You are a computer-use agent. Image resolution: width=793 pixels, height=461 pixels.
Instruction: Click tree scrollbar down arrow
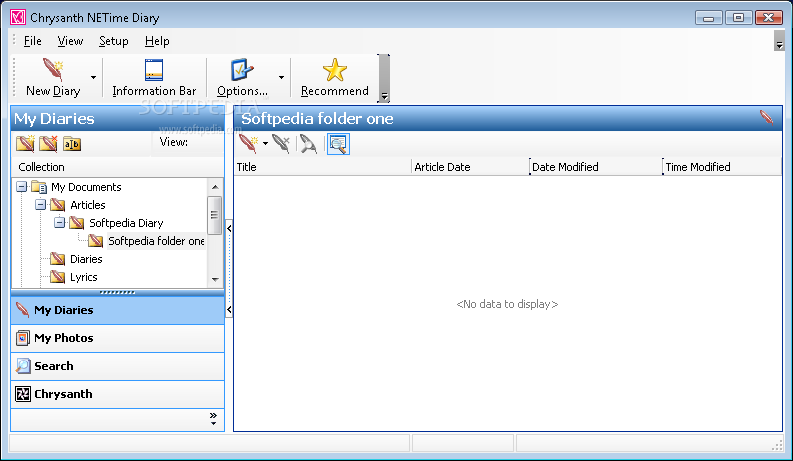pos(215,280)
